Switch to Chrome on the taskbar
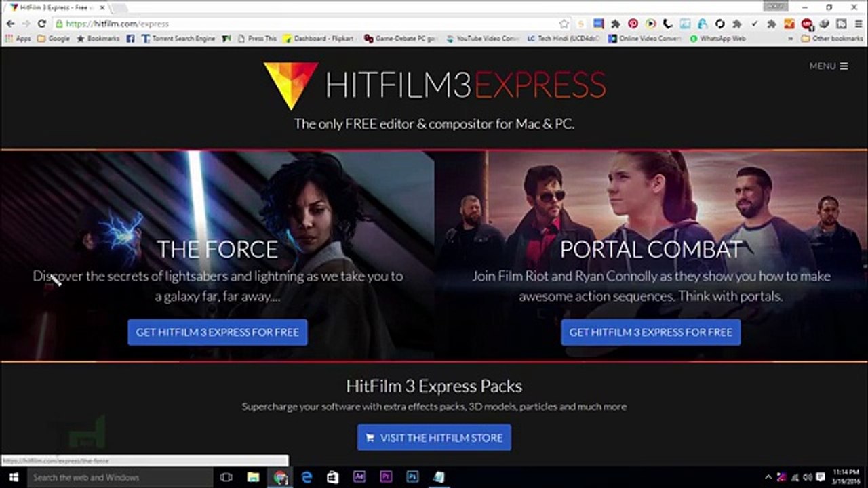 280,477
